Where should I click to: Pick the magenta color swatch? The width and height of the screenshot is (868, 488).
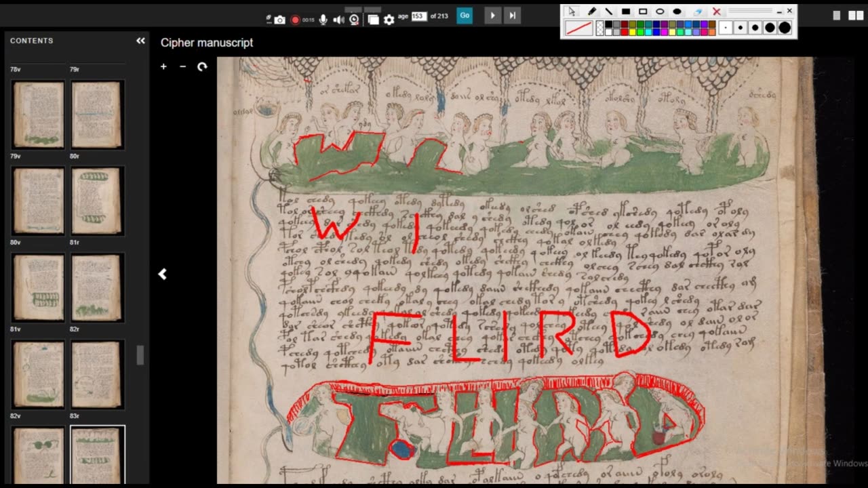coord(664,32)
